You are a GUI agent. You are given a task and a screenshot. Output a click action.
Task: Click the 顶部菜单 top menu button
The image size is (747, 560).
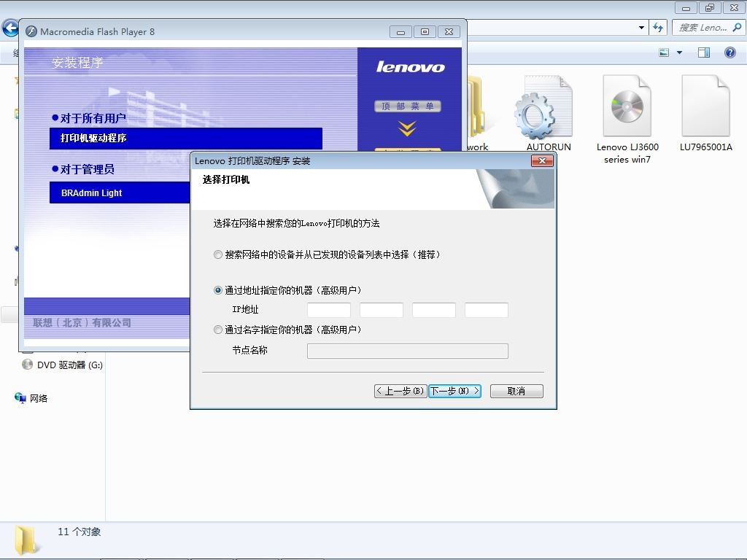[x=408, y=106]
